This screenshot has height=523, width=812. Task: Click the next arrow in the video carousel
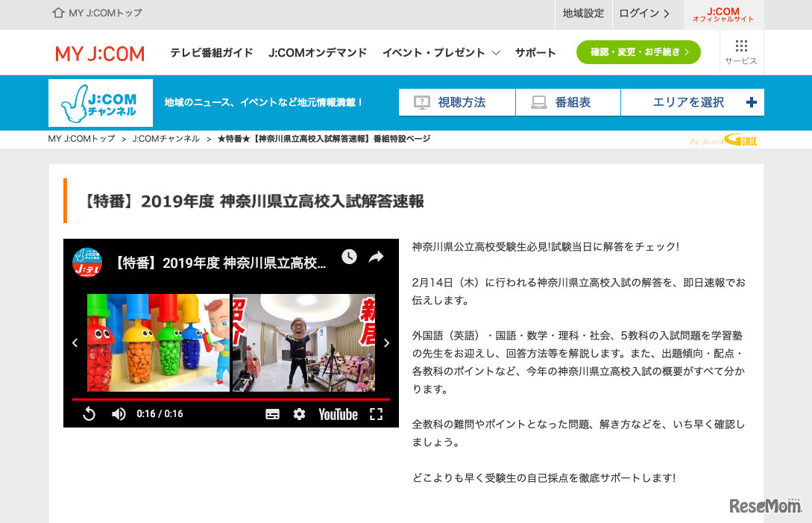tap(386, 342)
